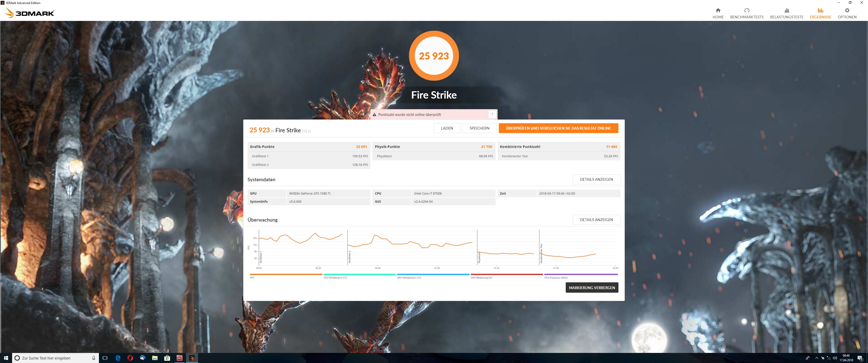Open CPU-Z from the taskbar
The image size is (868, 363).
point(180,358)
